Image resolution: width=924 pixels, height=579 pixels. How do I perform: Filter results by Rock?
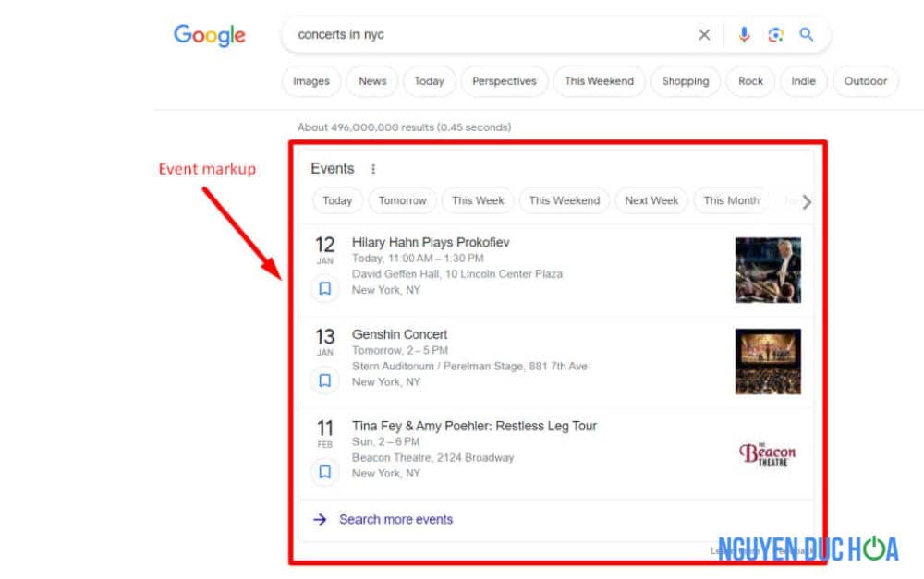click(x=750, y=81)
